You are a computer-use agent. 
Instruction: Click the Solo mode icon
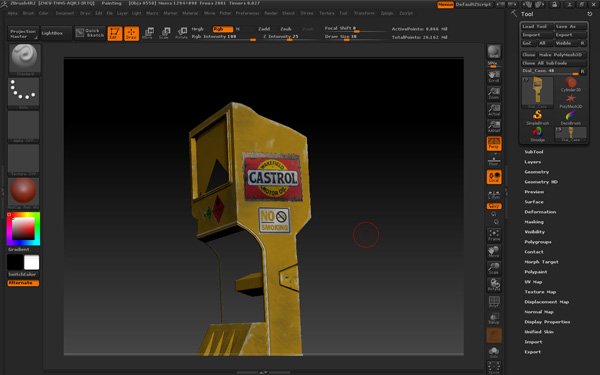click(x=494, y=352)
